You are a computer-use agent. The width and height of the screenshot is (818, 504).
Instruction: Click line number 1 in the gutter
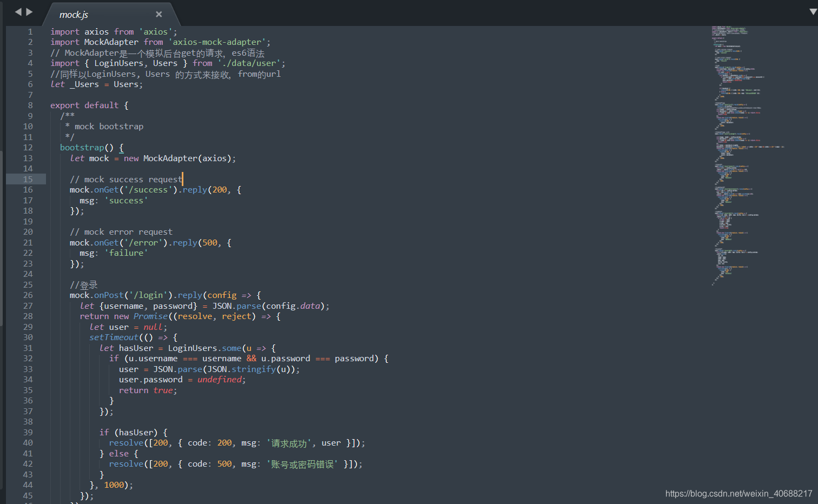[x=29, y=31]
